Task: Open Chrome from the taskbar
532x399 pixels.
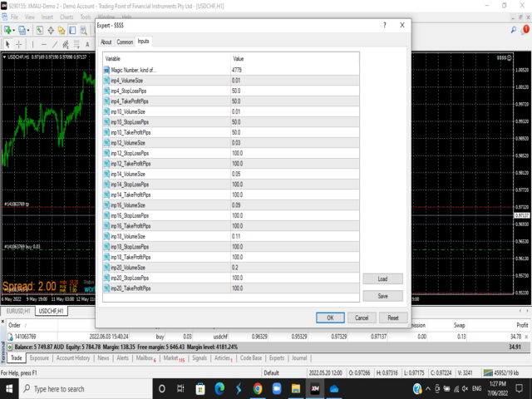Action: (258, 388)
